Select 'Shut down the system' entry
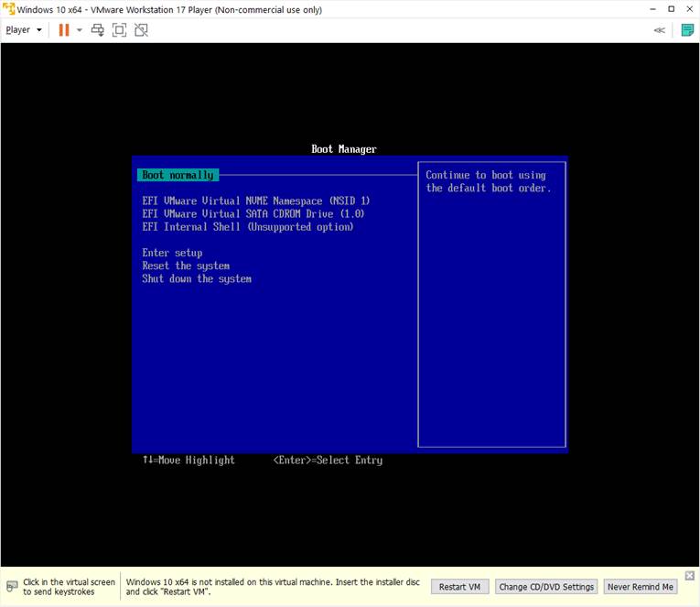 [x=196, y=278]
